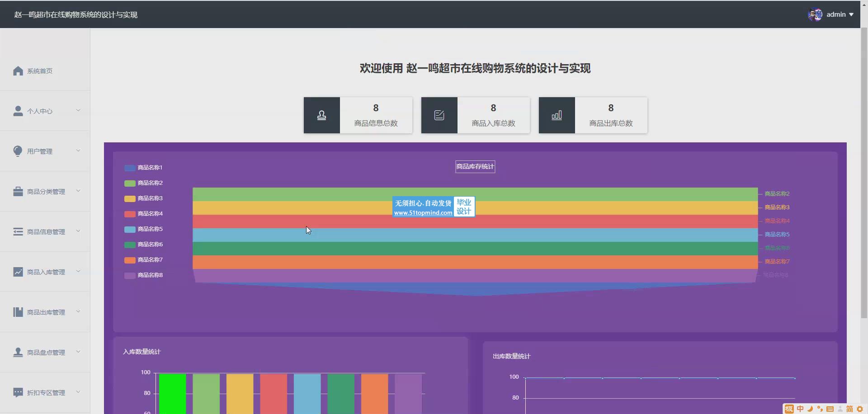Click the 商品出库管理 books icon
The height and width of the screenshot is (414, 868).
(x=18, y=312)
